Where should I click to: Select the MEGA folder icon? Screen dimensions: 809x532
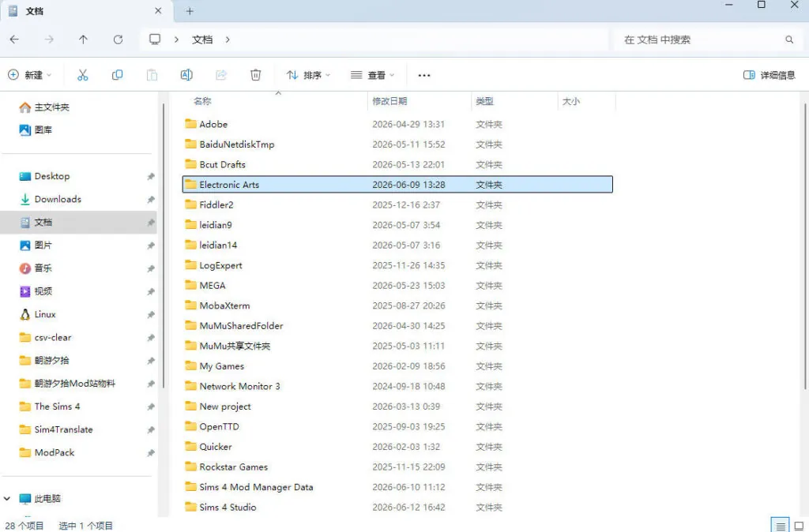tap(191, 285)
